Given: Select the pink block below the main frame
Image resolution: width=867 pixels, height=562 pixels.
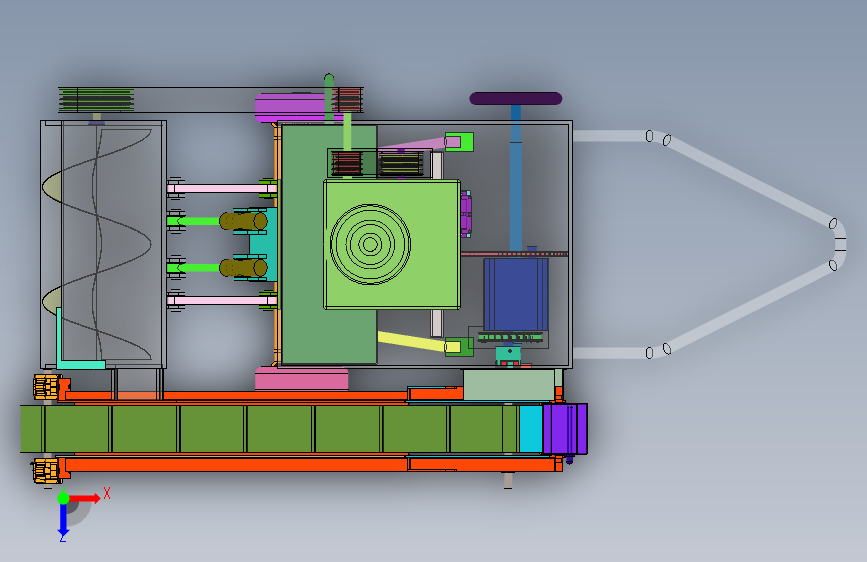Looking at the screenshot, I should 302,380.
